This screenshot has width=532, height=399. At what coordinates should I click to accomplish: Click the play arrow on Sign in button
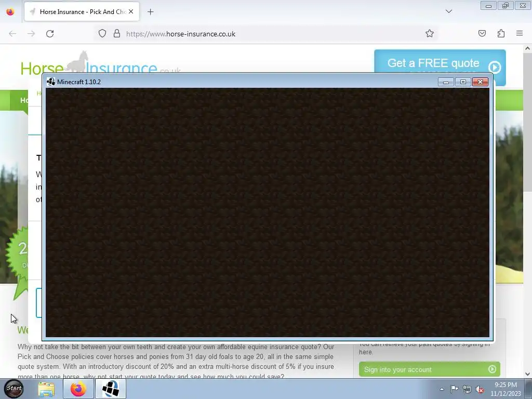[x=492, y=369]
